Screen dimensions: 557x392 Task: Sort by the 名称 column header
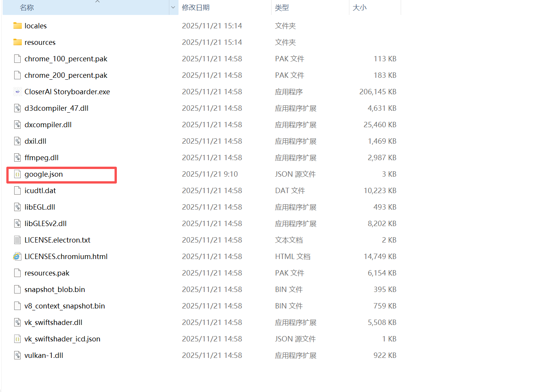[x=27, y=8]
